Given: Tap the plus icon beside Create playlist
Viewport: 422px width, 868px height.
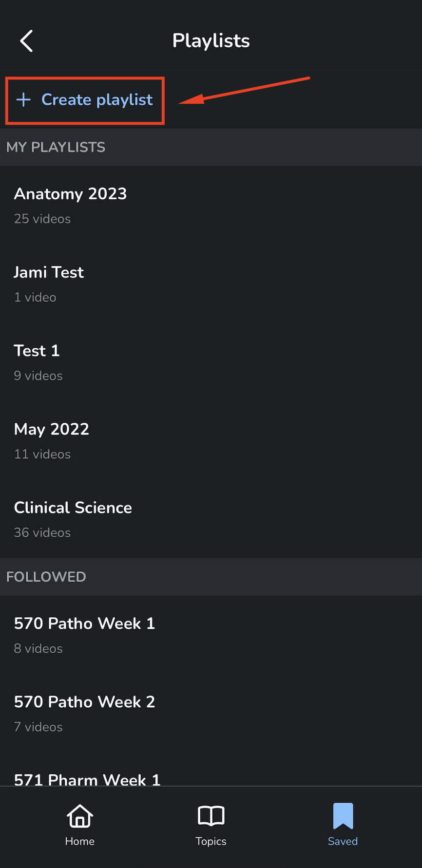Looking at the screenshot, I should (23, 100).
